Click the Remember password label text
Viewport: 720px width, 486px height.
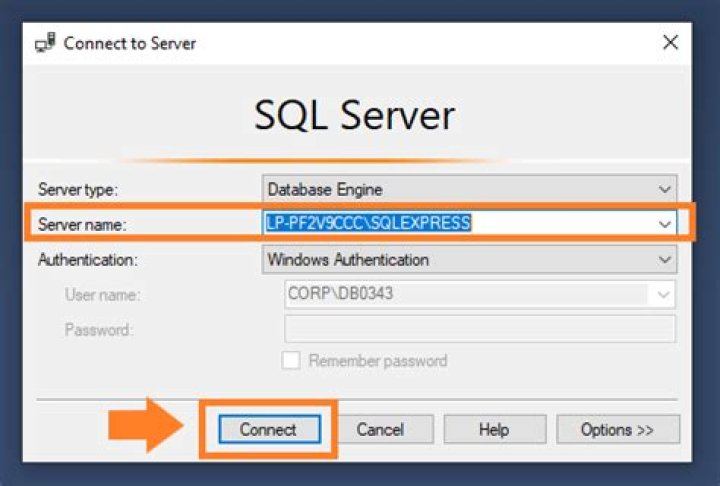tap(378, 361)
